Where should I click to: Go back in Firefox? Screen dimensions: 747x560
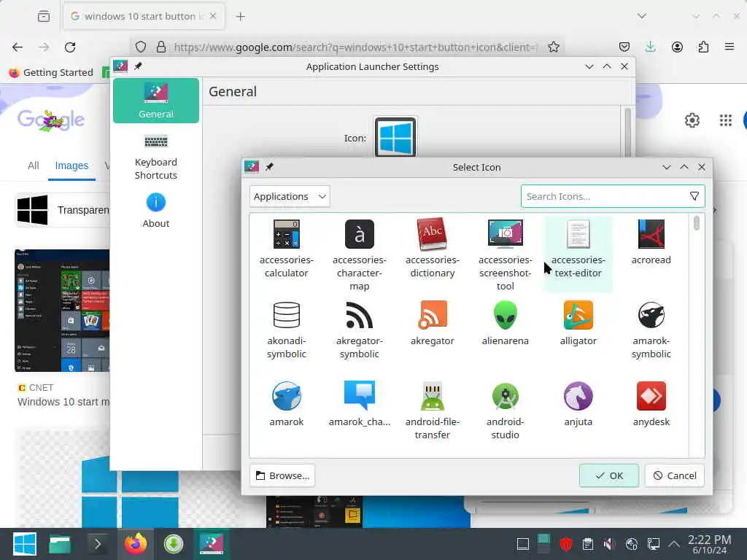tap(18, 47)
